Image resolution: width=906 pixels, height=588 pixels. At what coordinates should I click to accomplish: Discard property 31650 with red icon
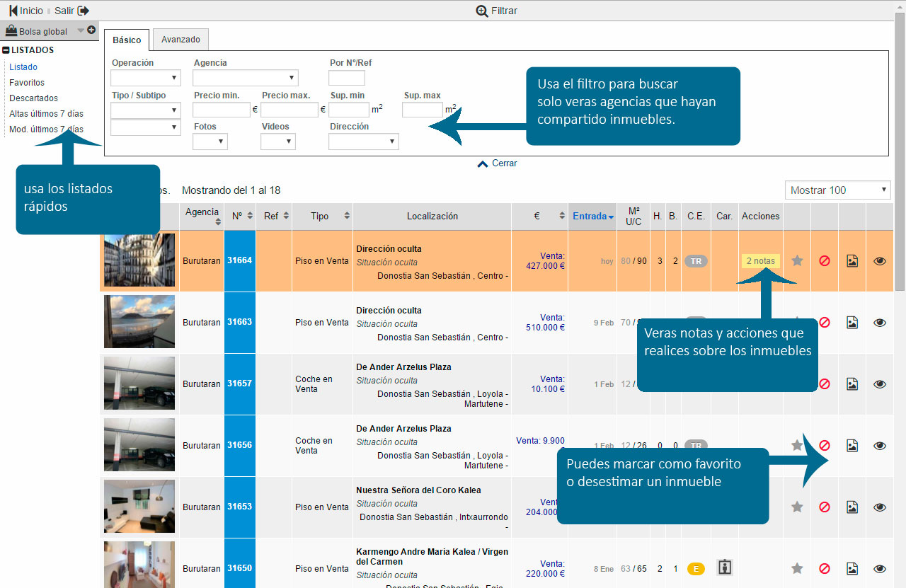coord(825,568)
